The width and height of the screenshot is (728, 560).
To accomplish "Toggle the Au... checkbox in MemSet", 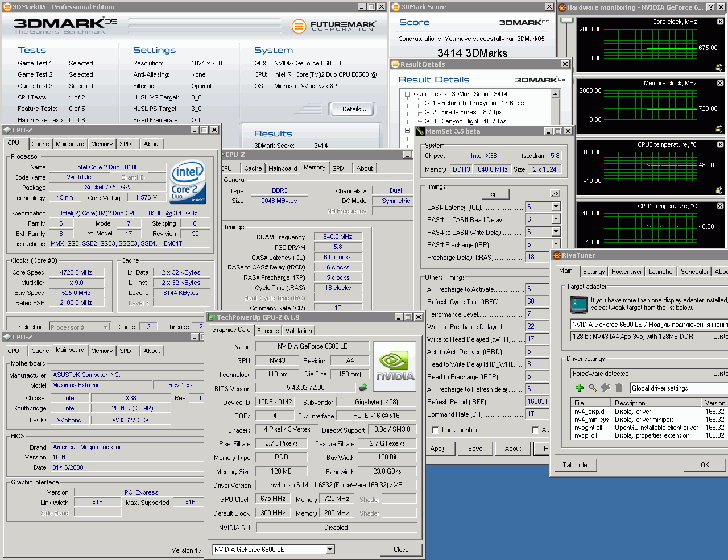I will tap(535, 430).
